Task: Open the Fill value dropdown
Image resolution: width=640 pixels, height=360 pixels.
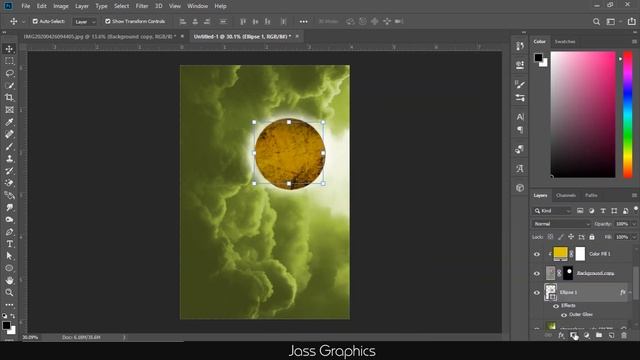Action: (634, 237)
